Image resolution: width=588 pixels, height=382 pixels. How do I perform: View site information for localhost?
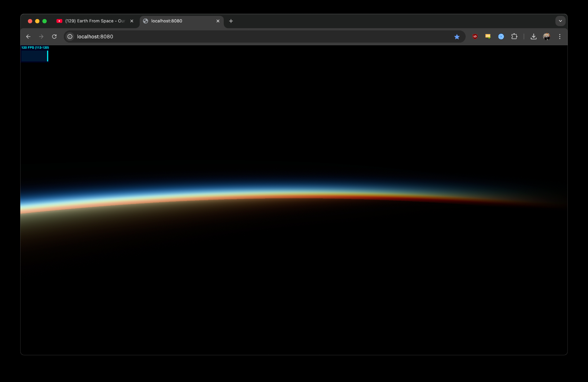[70, 36]
